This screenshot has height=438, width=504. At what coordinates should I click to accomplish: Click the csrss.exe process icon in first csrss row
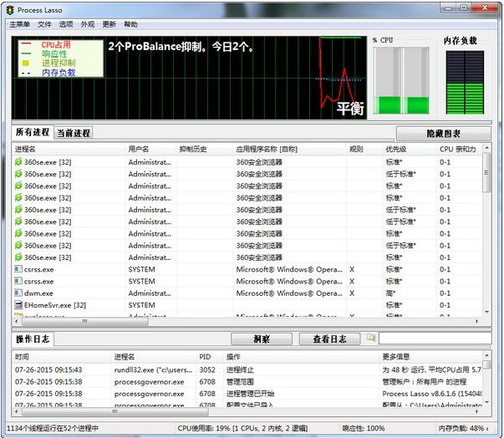18,270
